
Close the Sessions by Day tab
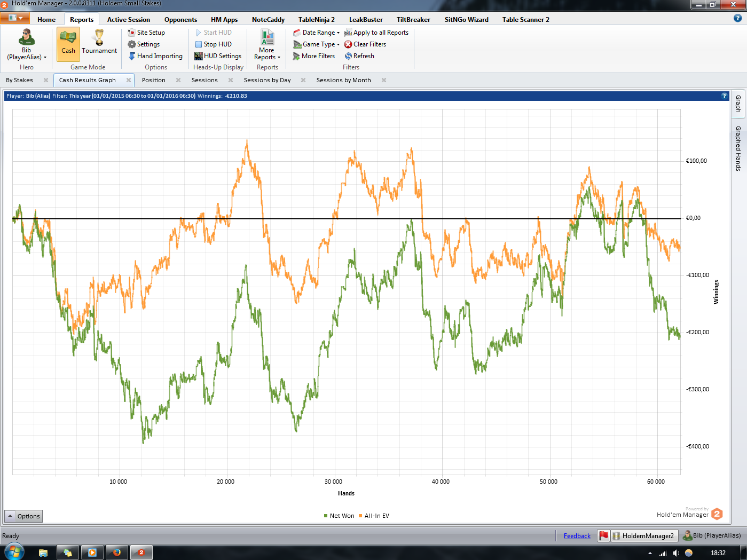tap(303, 80)
